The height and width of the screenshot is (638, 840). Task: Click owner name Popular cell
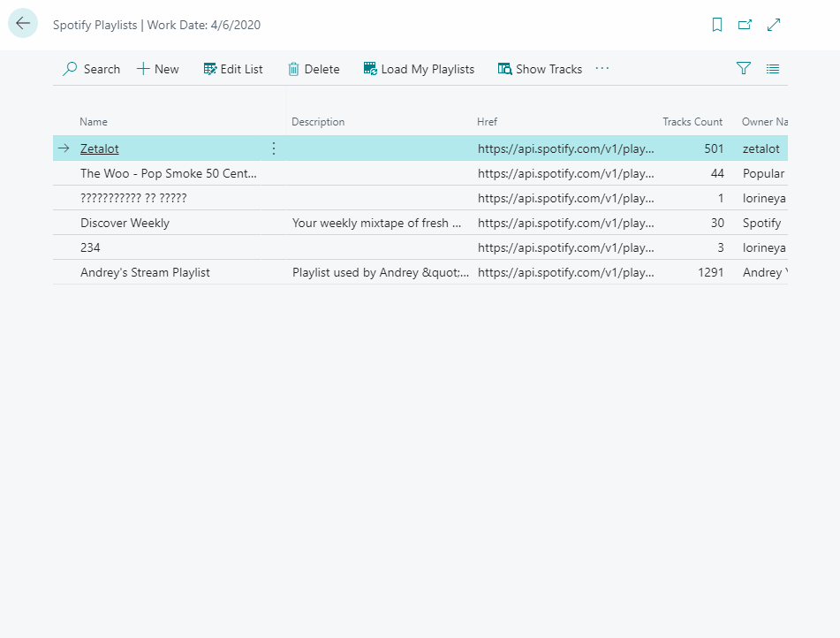coord(763,174)
